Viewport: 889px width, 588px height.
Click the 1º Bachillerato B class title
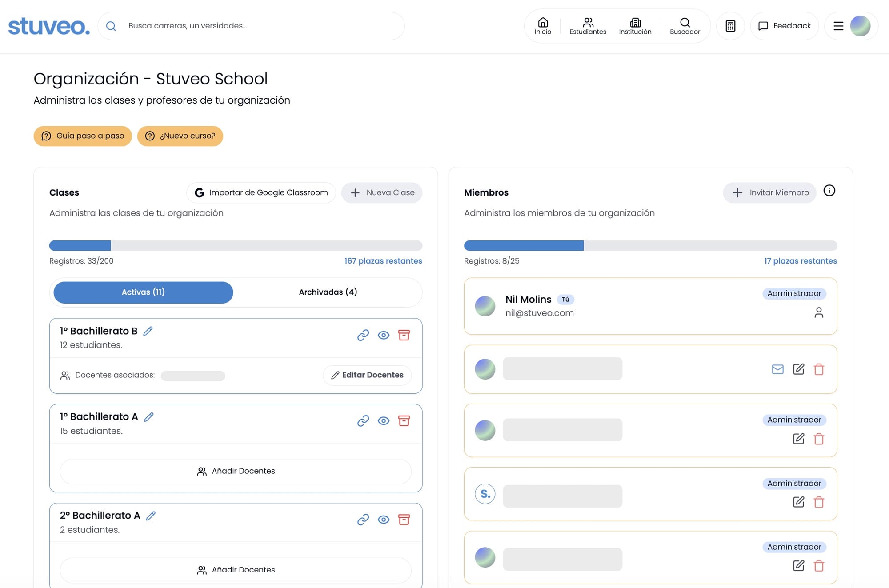[x=99, y=331]
